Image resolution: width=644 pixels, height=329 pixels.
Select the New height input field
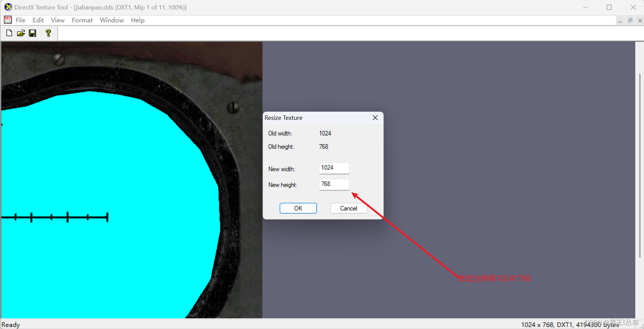point(334,184)
